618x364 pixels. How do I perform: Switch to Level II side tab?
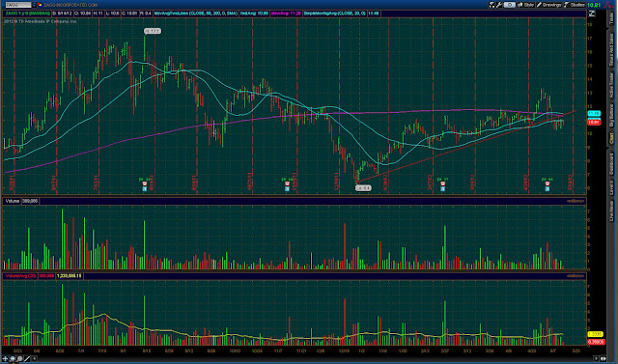coord(611,188)
